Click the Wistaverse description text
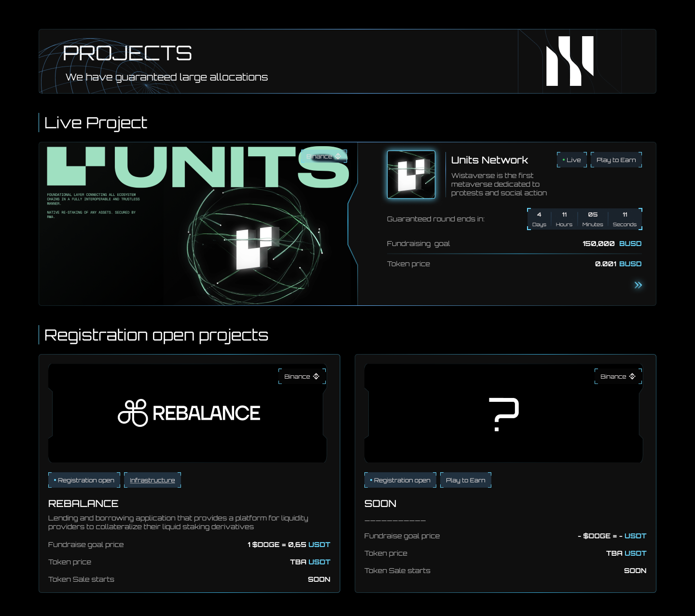 499,184
